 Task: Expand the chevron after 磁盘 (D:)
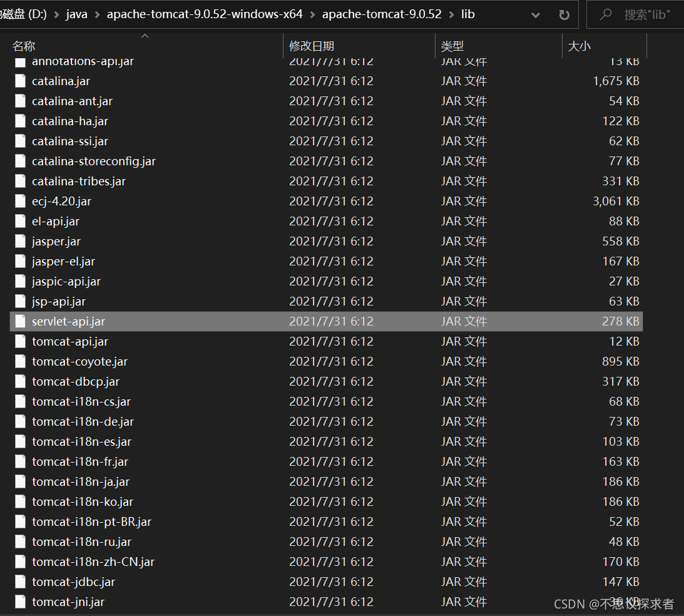[56, 15]
